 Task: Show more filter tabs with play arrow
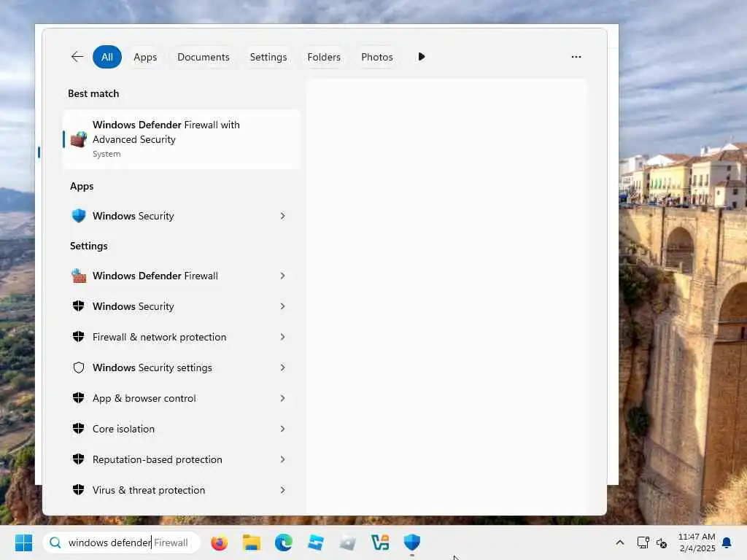pos(422,57)
